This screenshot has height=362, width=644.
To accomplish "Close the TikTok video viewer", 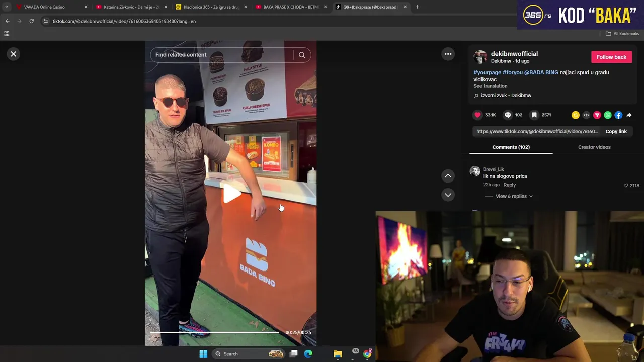I will 14,54.
